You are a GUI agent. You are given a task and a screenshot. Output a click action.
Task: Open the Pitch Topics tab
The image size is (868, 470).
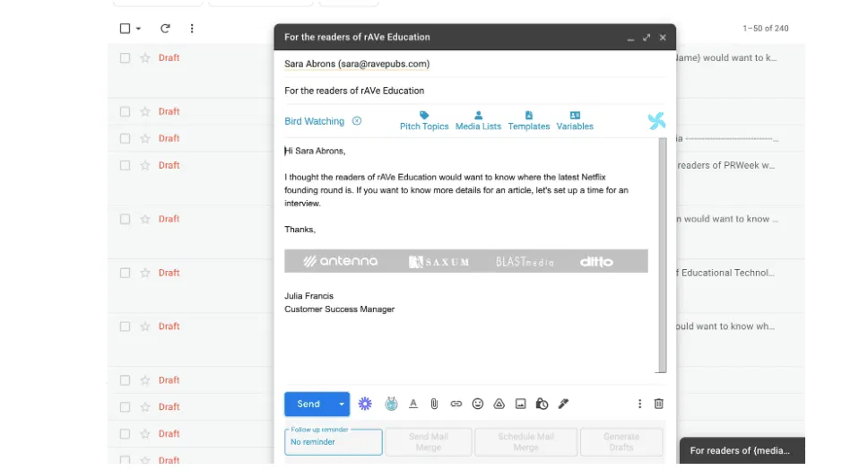point(423,121)
